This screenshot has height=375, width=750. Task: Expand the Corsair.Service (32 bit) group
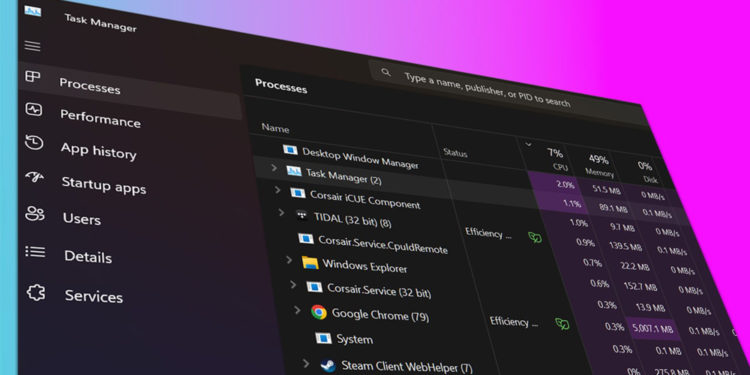(x=293, y=284)
